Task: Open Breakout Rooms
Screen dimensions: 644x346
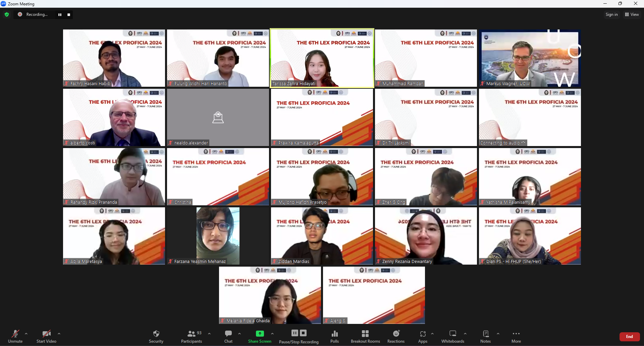Action: point(365,336)
